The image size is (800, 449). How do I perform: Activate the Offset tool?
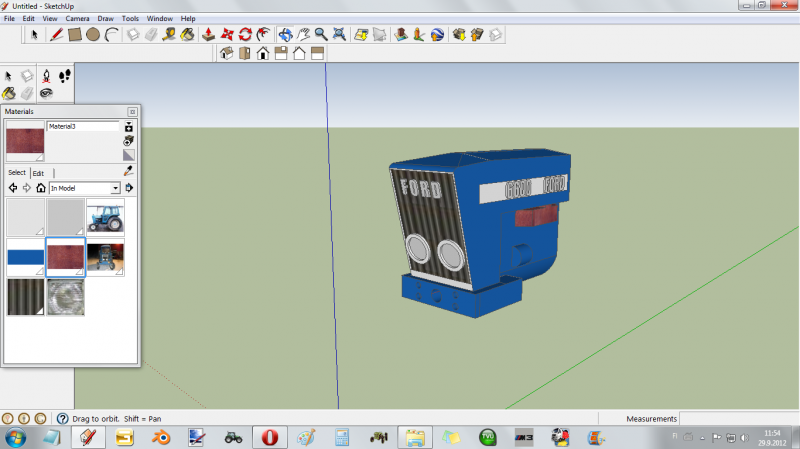263,35
